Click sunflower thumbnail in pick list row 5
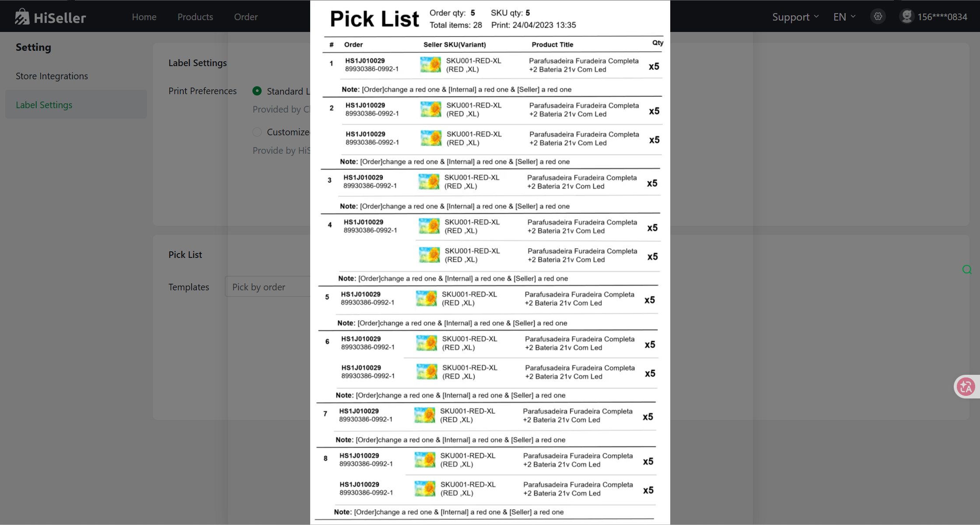The image size is (980, 525). click(426, 299)
